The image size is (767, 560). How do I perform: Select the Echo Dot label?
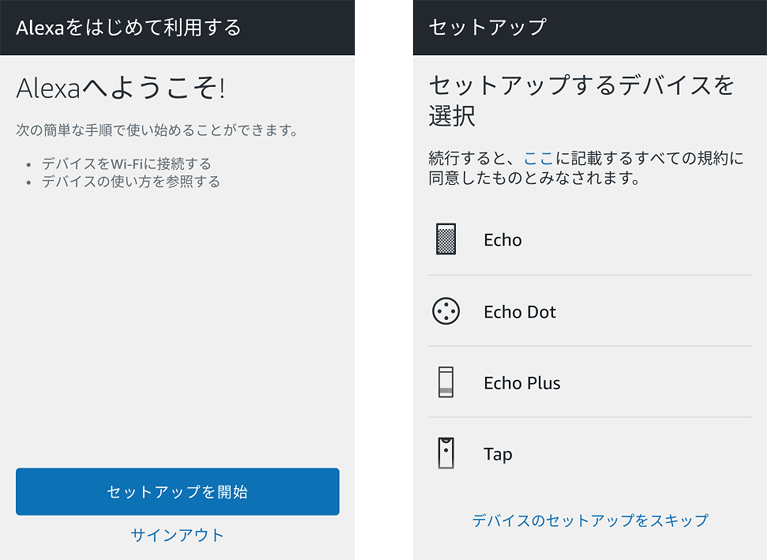(519, 312)
